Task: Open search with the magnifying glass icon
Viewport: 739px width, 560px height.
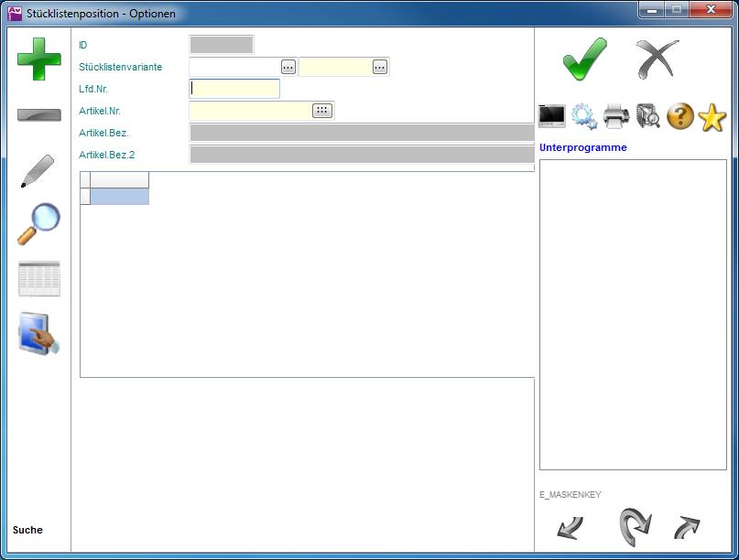Action: 38,223
